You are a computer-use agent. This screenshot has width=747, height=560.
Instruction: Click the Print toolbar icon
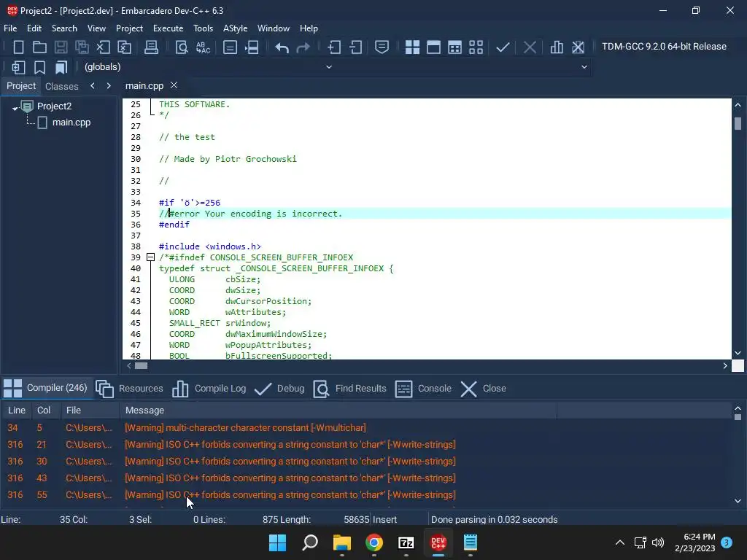pyautogui.click(x=151, y=47)
